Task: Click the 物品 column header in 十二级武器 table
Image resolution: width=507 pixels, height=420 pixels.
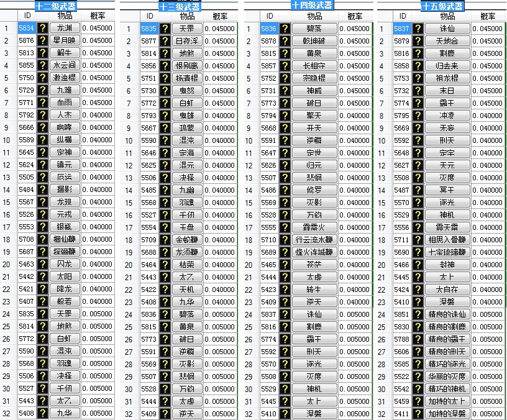Action: click(65, 16)
